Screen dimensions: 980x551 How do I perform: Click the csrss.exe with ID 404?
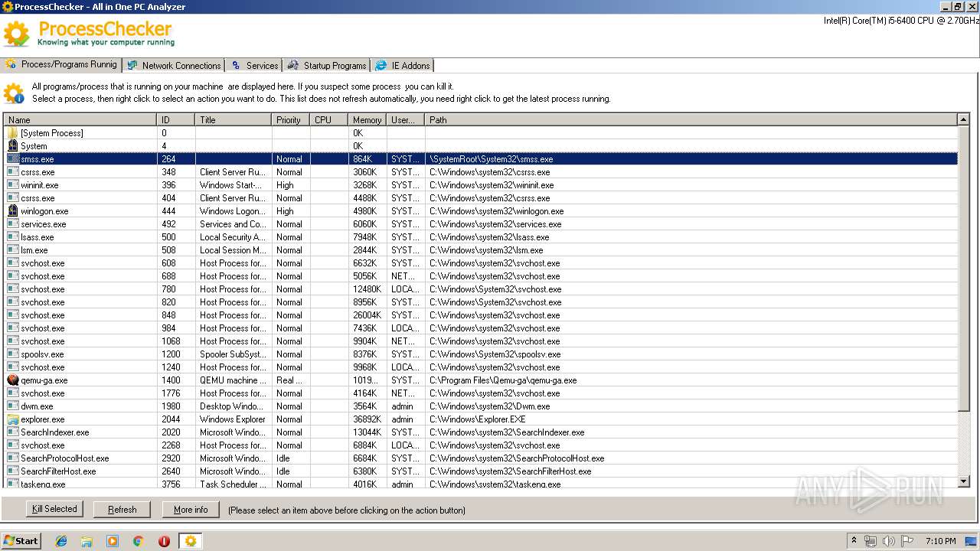(481, 197)
